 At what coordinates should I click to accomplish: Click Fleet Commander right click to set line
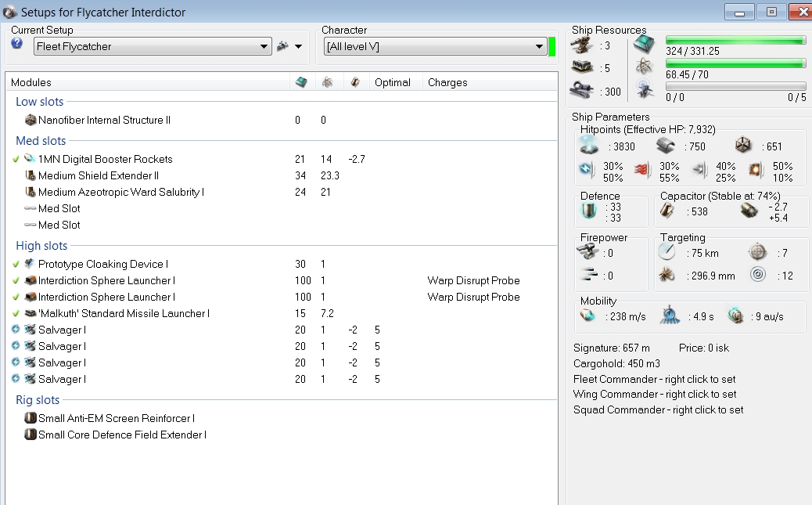[654, 379]
